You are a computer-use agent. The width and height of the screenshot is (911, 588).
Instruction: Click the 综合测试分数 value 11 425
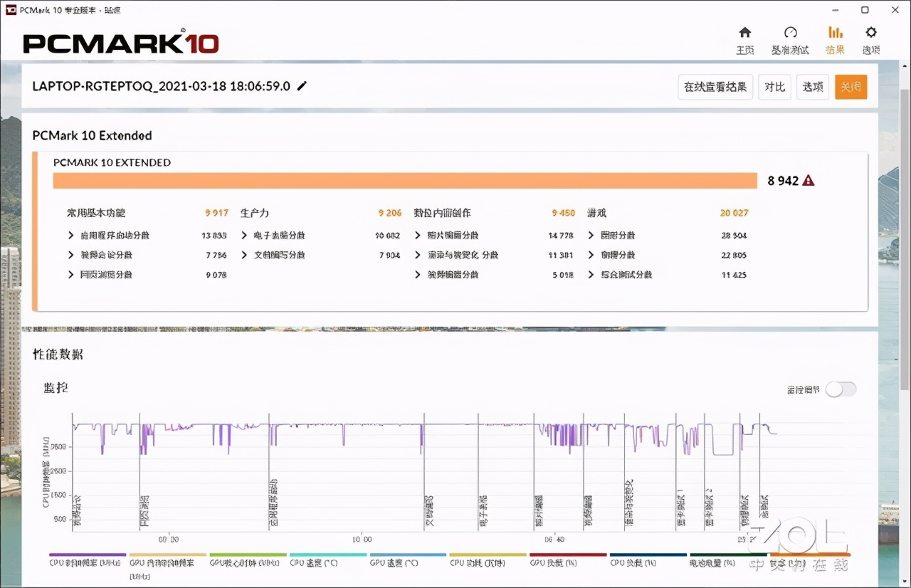tap(734, 275)
